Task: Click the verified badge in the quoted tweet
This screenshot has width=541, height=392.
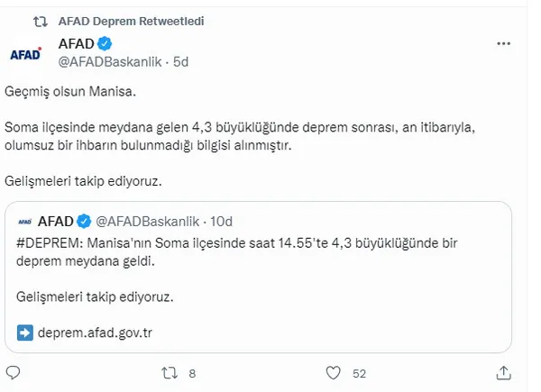Action: tap(84, 220)
